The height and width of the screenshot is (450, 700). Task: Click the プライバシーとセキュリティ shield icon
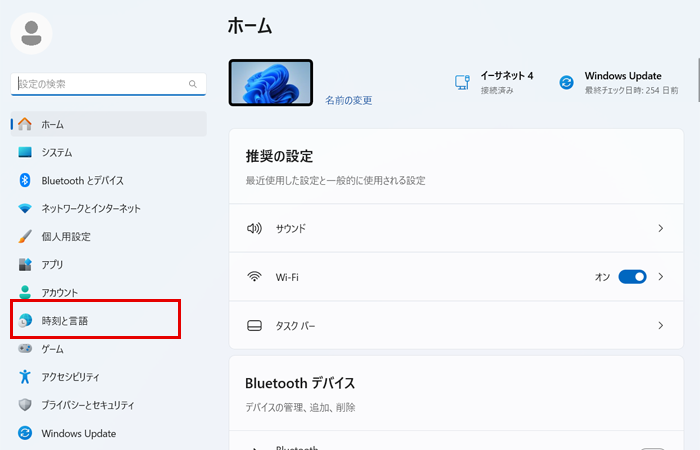(25, 405)
